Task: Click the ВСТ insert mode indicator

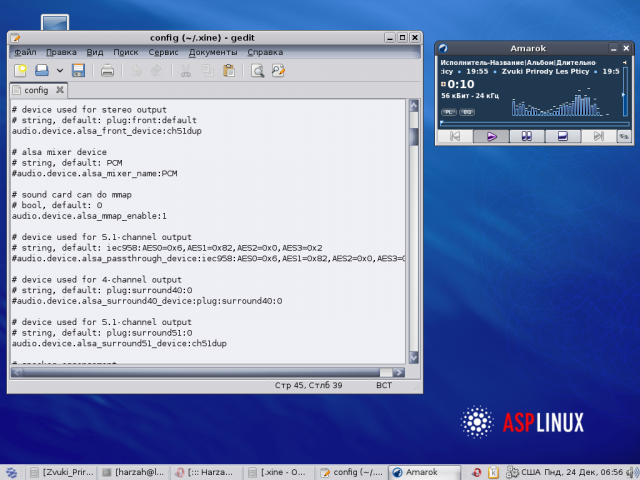Action: [x=384, y=385]
